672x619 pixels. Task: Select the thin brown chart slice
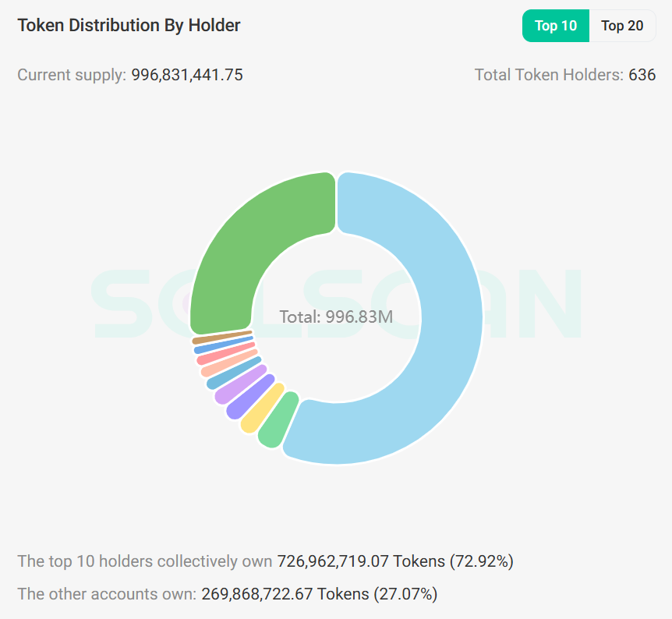point(221,338)
